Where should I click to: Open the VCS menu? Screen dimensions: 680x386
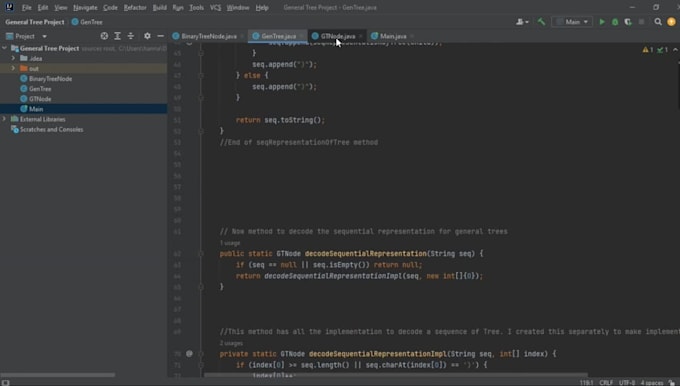(215, 7)
